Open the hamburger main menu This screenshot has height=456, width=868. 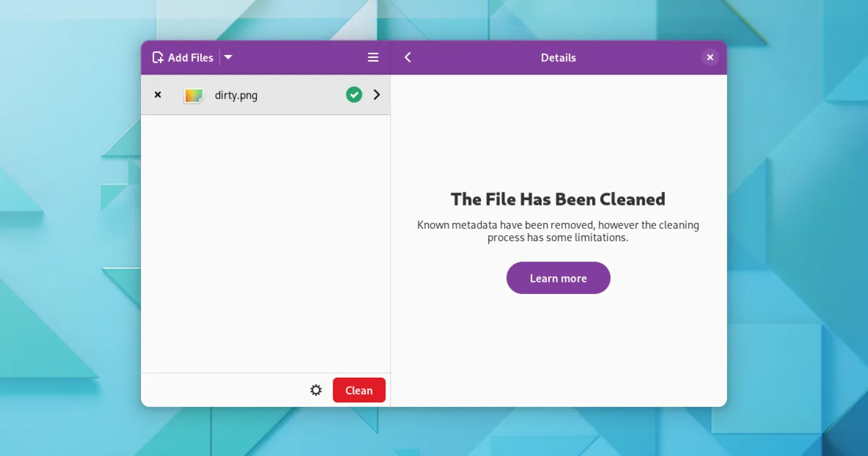click(x=373, y=58)
